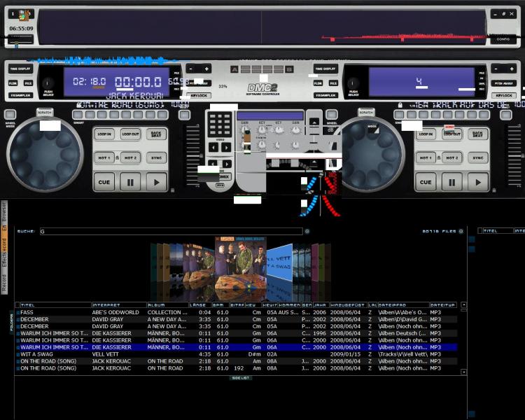Click the FILE button on the right deck

(x=333, y=83)
